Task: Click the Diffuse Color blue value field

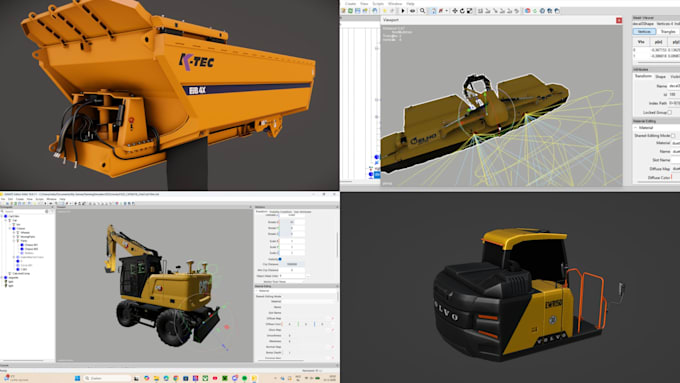Action: 321,324
